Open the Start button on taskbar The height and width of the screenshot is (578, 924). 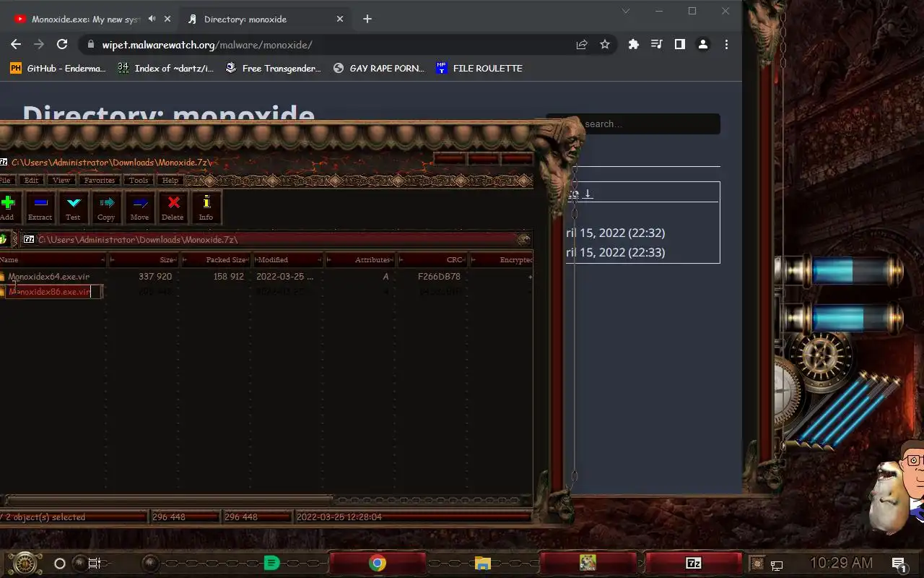click(x=25, y=563)
